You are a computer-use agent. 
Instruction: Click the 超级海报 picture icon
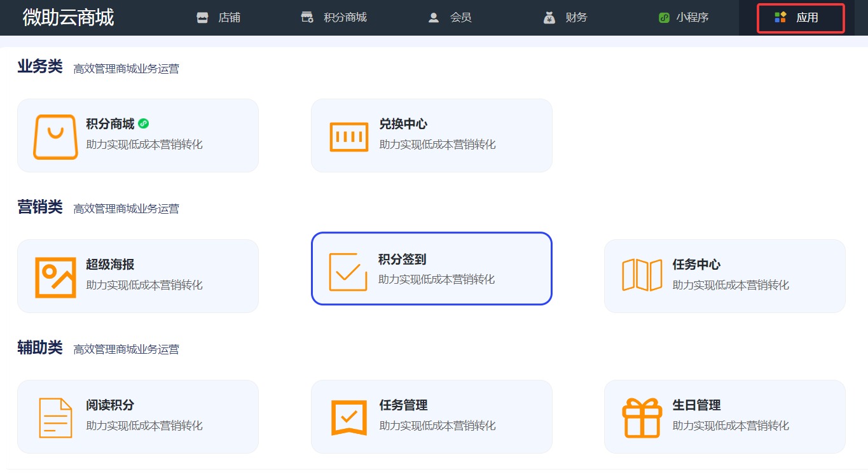[x=55, y=277]
